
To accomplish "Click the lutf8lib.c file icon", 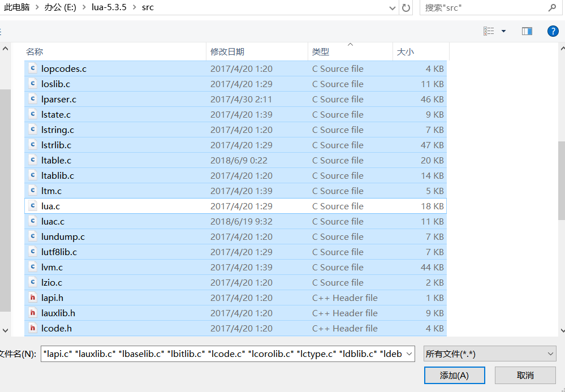I will click(33, 252).
